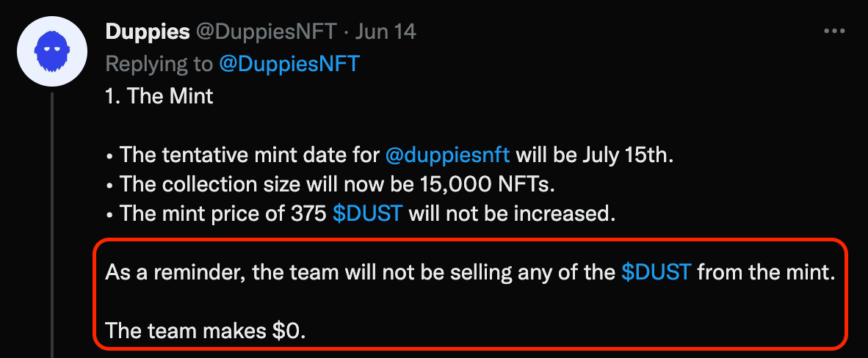This screenshot has width=868, height=358.
Task: Click the $DUST cashtag after 375
Action: click(367, 213)
